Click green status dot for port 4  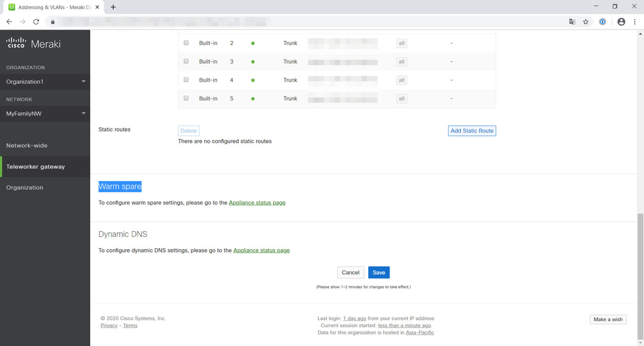tap(253, 80)
